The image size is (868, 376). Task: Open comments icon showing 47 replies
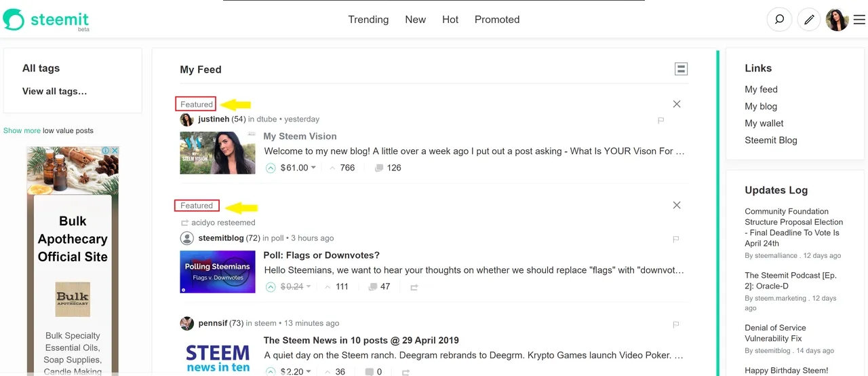(x=372, y=286)
